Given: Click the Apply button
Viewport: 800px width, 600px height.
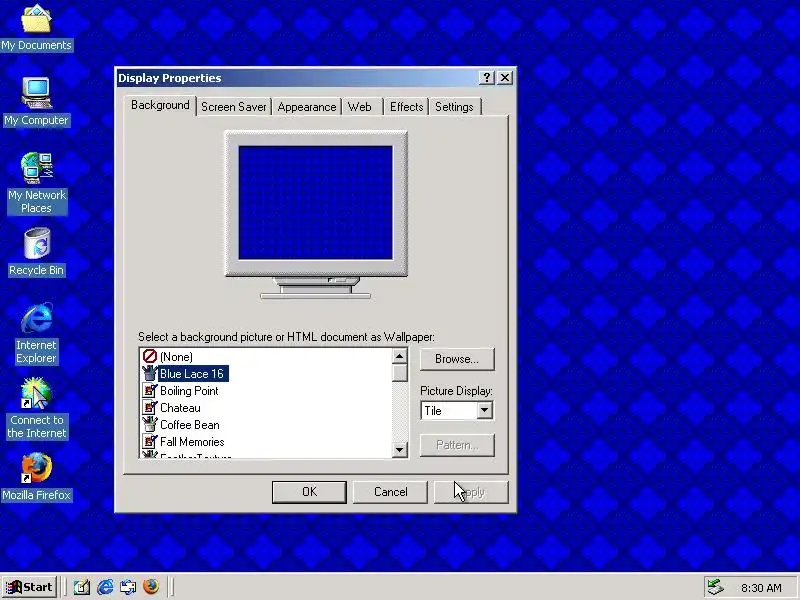Looking at the screenshot, I should point(471,492).
